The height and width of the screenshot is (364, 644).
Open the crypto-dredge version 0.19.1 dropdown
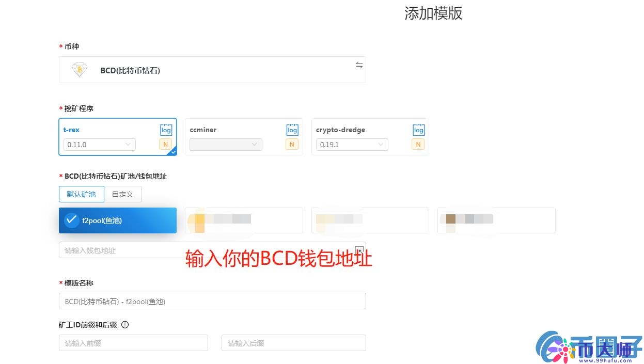[x=352, y=145]
